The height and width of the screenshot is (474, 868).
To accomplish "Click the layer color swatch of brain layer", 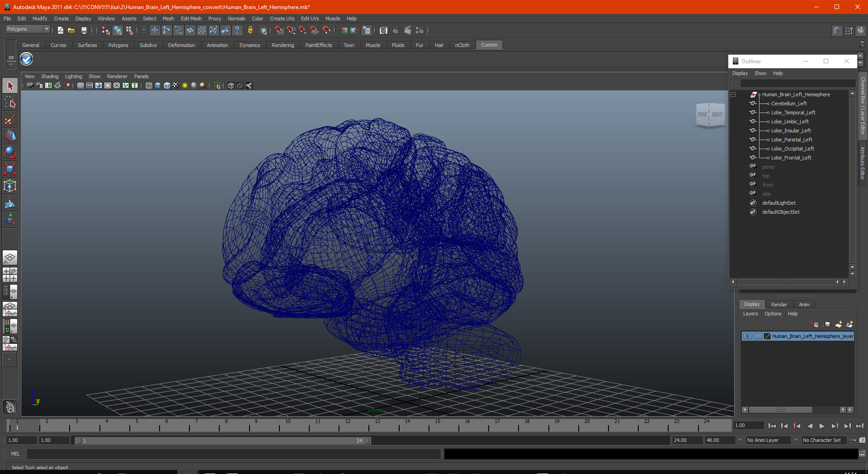I will pyautogui.click(x=767, y=336).
